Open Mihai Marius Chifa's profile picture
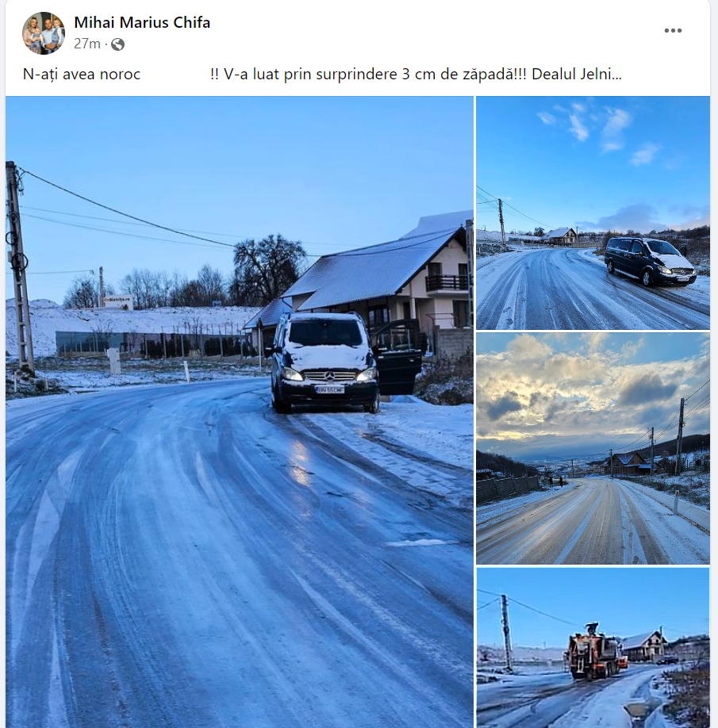The image size is (718, 728). [x=44, y=33]
